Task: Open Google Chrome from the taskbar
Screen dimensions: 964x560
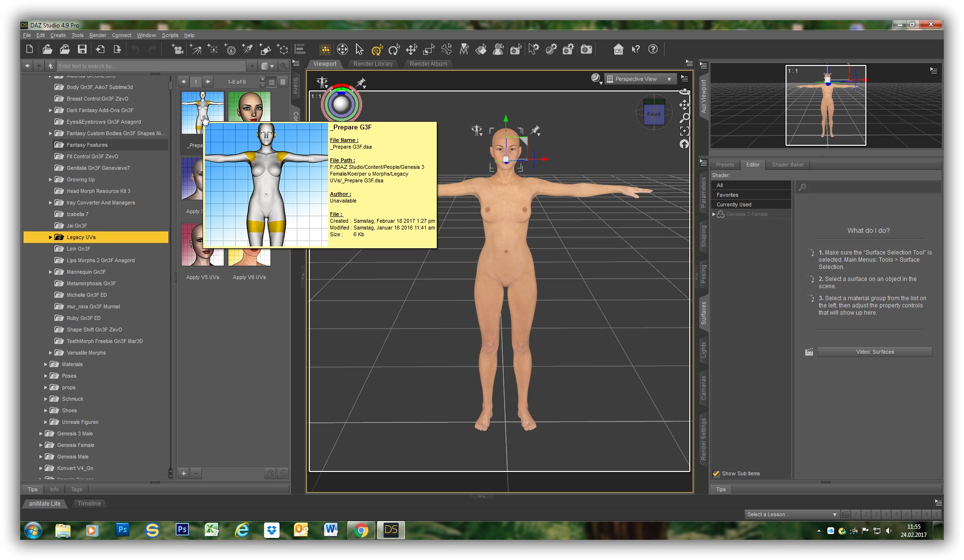Action: click(x=361, y=530)
